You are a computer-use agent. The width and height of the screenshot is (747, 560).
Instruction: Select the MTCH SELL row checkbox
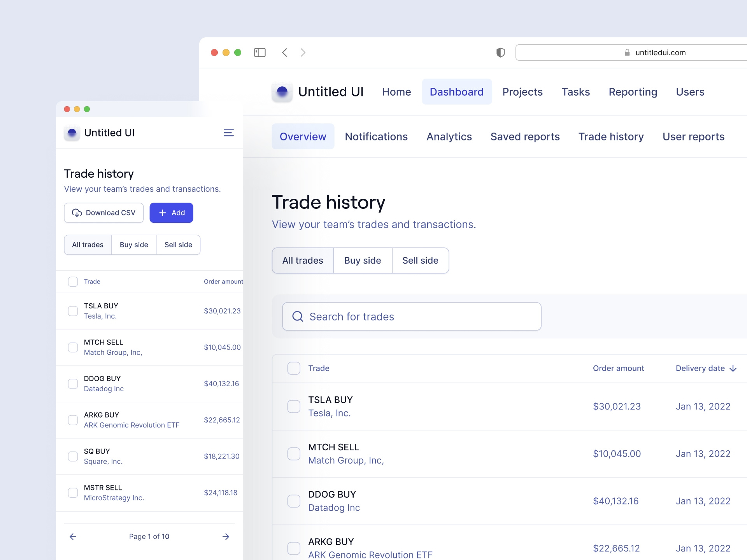[294, 454]
